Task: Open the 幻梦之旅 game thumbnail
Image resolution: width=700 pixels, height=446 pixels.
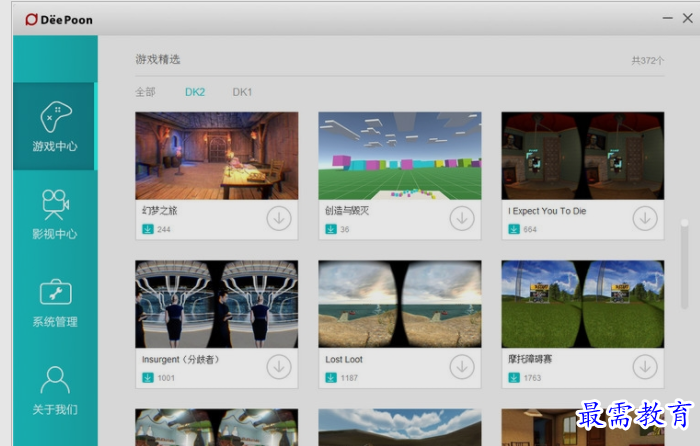Action: tap(217, 155)
